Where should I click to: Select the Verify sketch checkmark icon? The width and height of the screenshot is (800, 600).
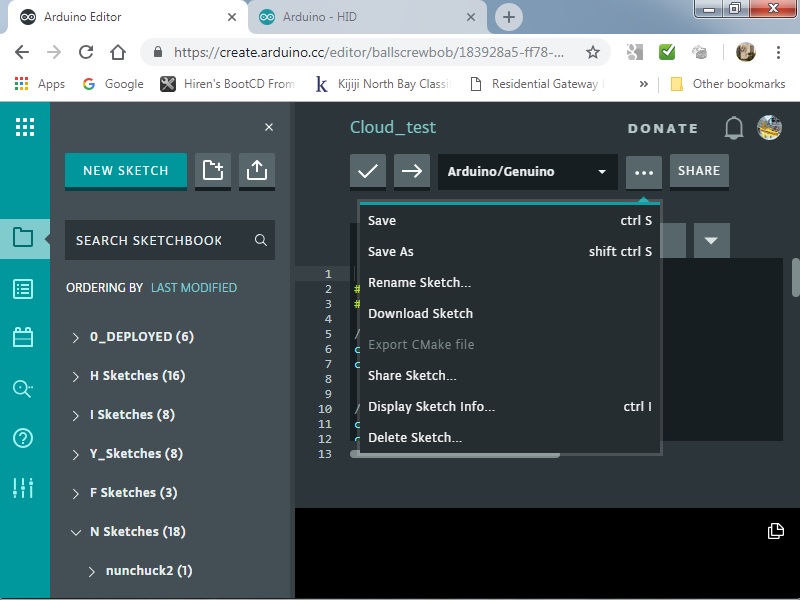click(367, 171)
